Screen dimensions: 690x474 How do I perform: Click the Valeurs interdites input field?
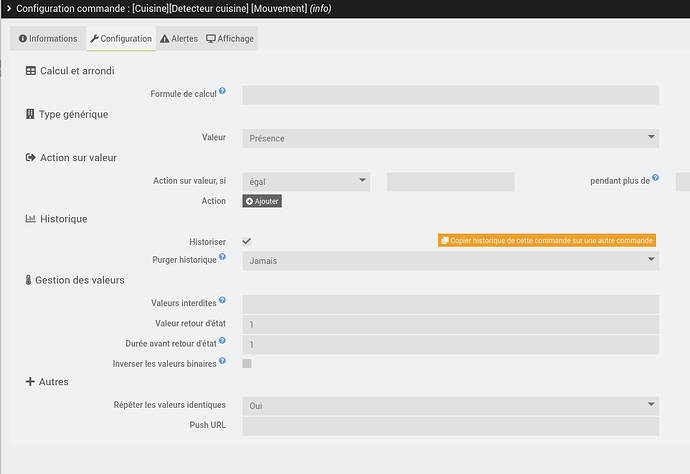450,304
